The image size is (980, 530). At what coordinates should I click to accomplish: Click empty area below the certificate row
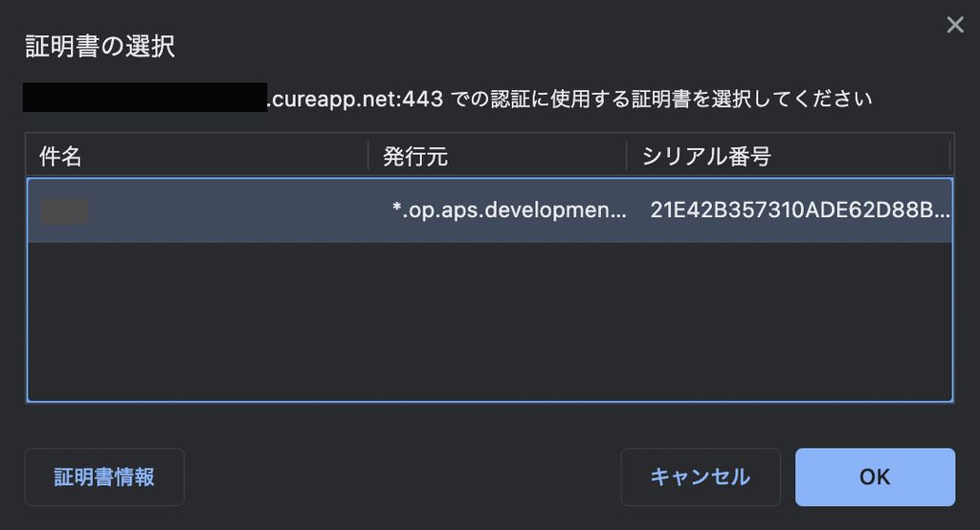[490, 321]
